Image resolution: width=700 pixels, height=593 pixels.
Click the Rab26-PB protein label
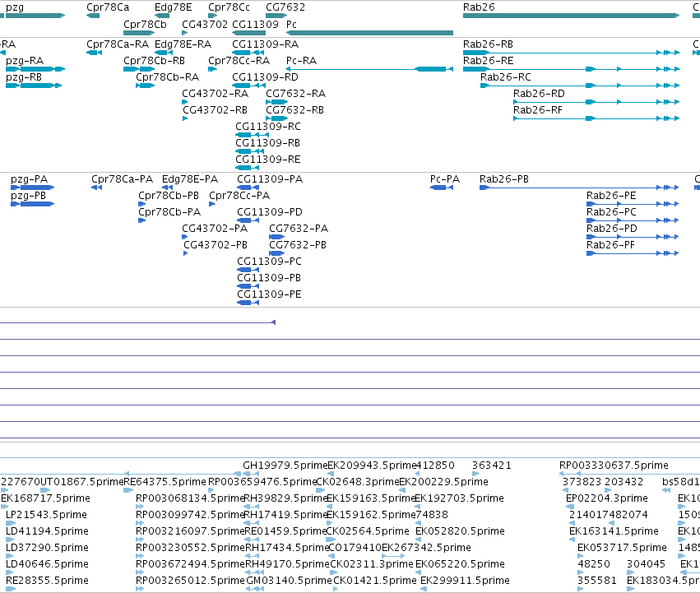(504, 179)
